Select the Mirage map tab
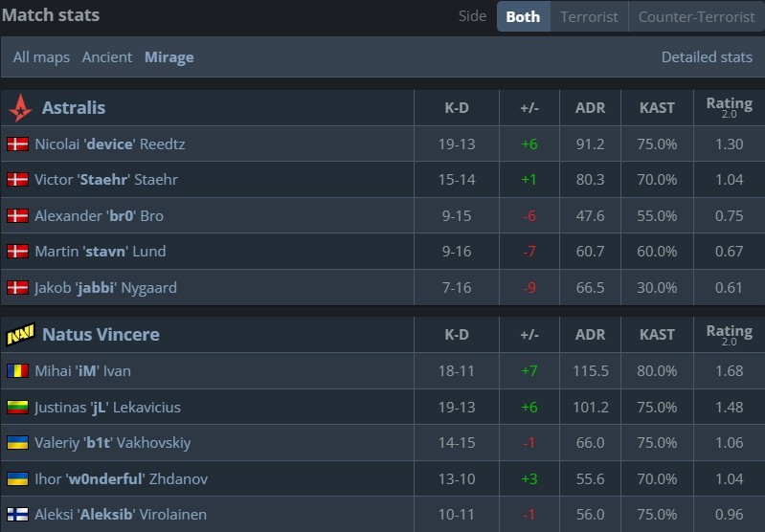The height and width of the screenshot is (532, 765). click(x=169, y=57)
